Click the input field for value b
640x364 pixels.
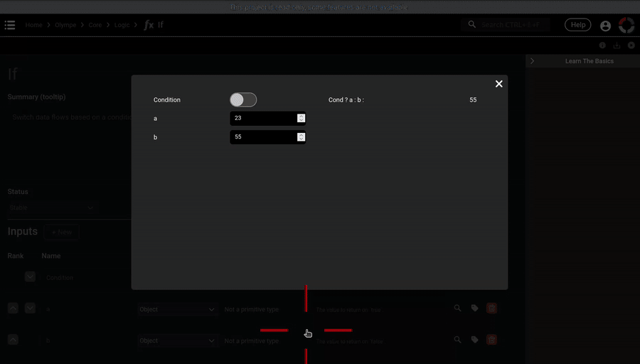263,136
